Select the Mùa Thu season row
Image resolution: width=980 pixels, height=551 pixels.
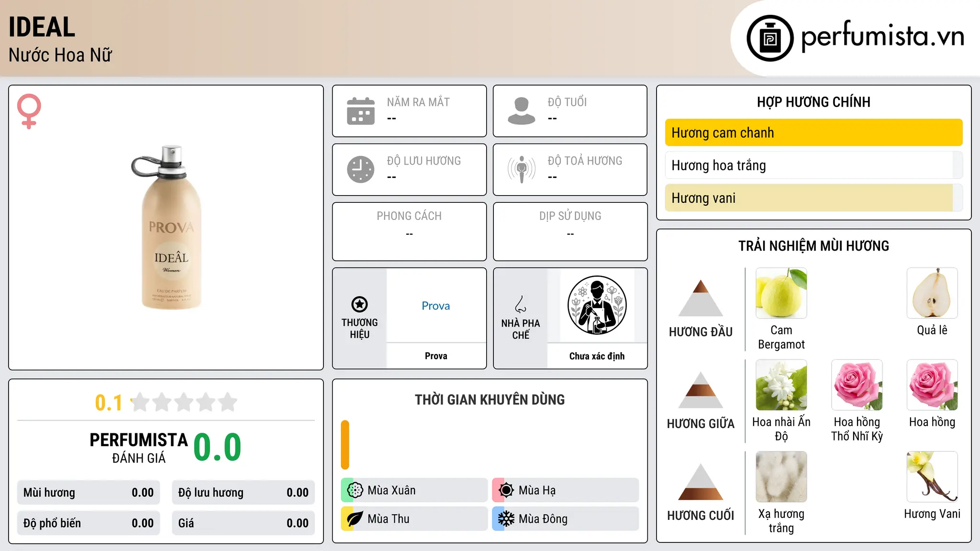click(414, 519)
